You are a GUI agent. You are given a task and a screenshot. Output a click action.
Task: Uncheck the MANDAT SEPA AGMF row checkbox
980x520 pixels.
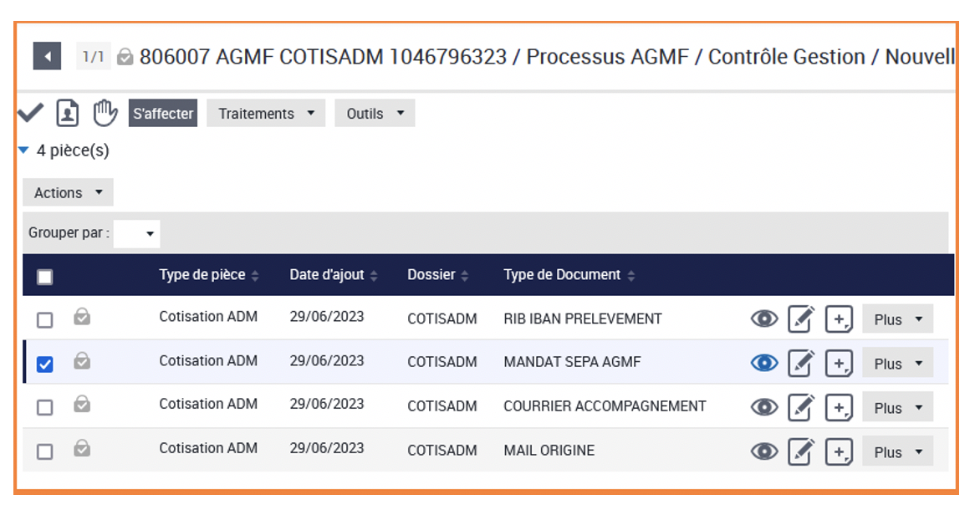click(x=45, y=364)
